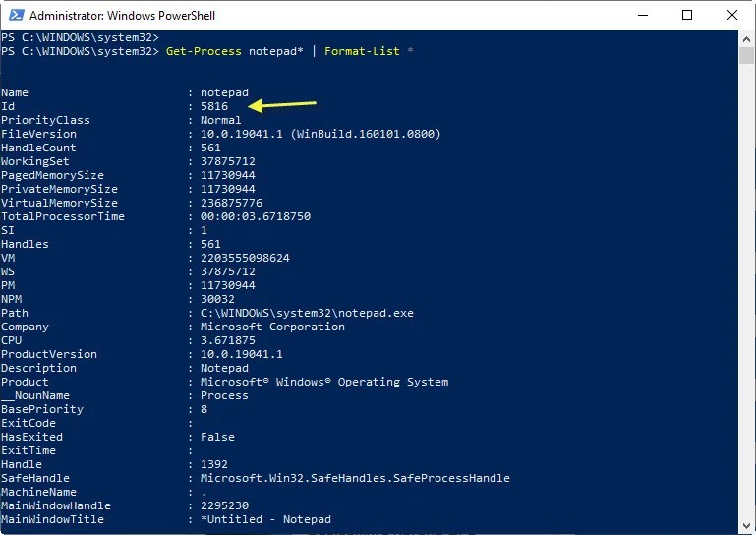
Task: Close the Administrator PowerShell window
Action: pos(731,15)
